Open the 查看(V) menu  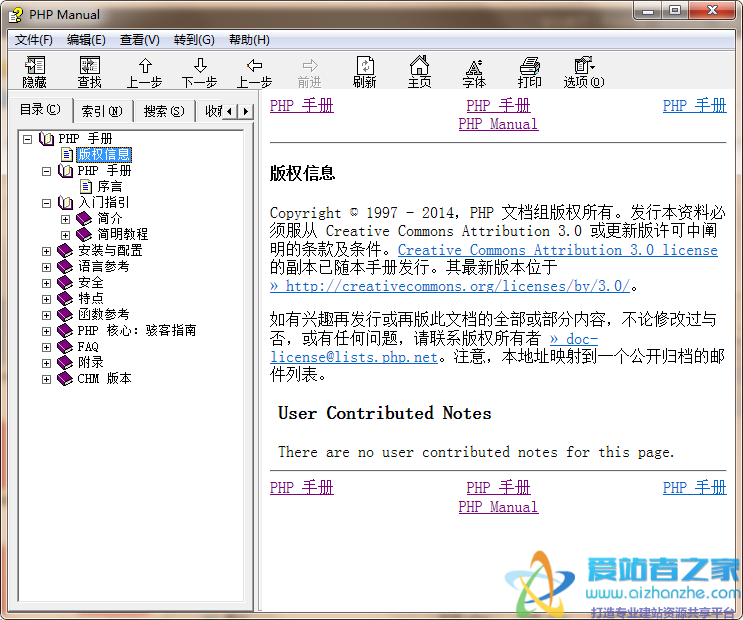coord(140,40)
